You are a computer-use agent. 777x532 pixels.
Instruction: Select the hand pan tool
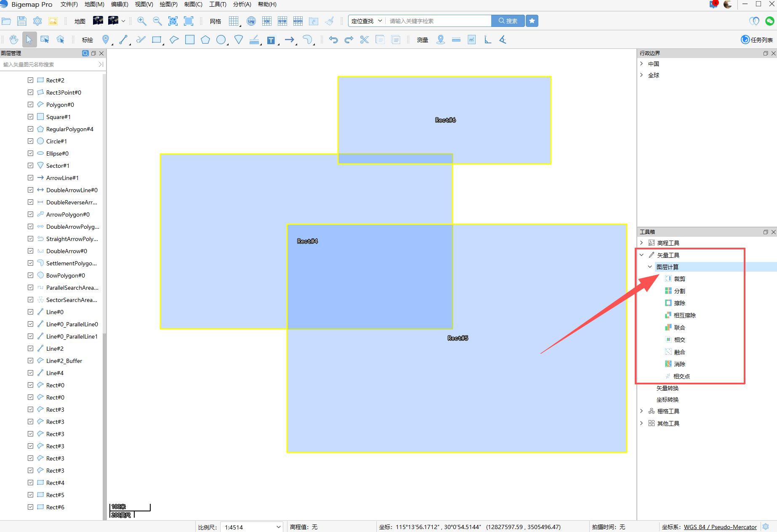[x=14, y=40]
